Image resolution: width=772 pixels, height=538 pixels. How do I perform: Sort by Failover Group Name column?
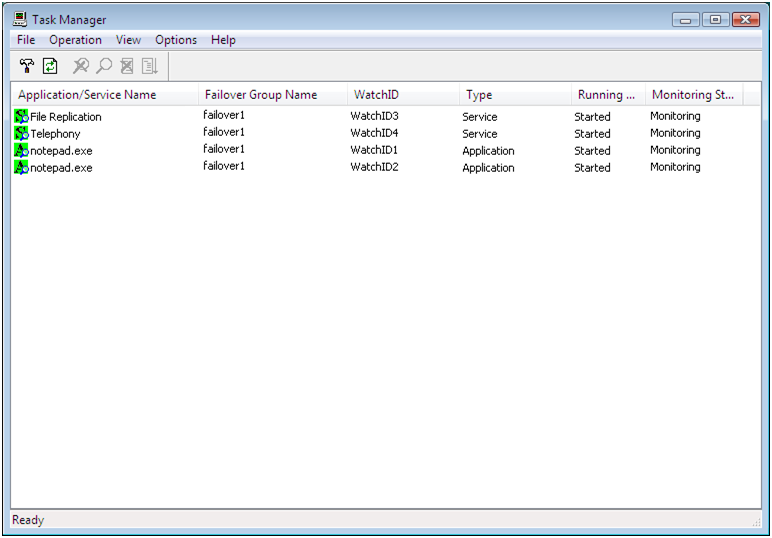point(261,95)
